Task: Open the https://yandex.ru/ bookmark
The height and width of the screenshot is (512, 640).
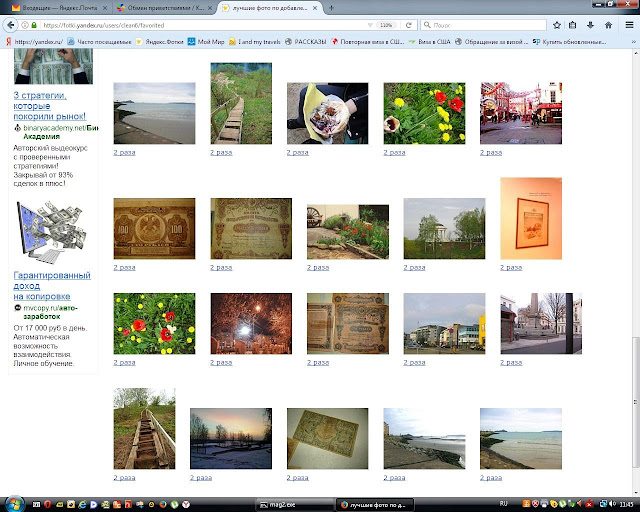Action: [34, 42]
